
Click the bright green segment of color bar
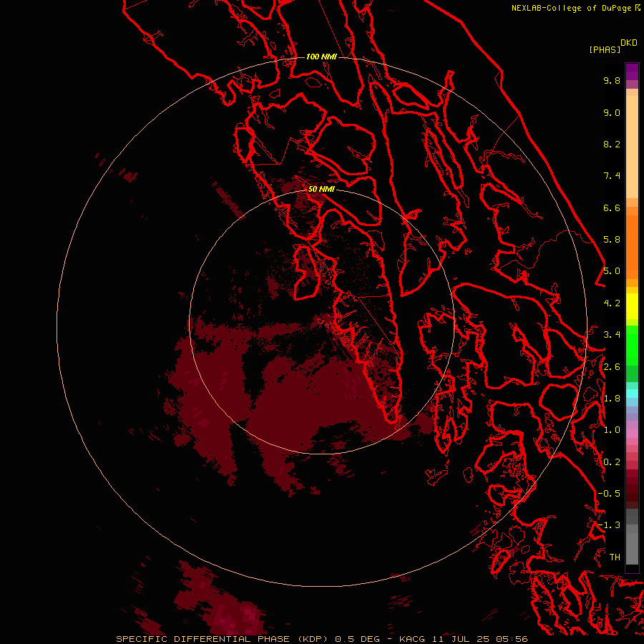(632, 346)
